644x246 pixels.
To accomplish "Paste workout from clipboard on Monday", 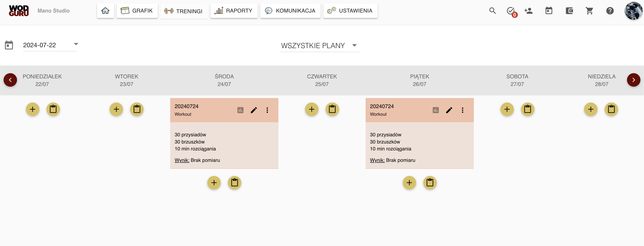I will 53,109.
